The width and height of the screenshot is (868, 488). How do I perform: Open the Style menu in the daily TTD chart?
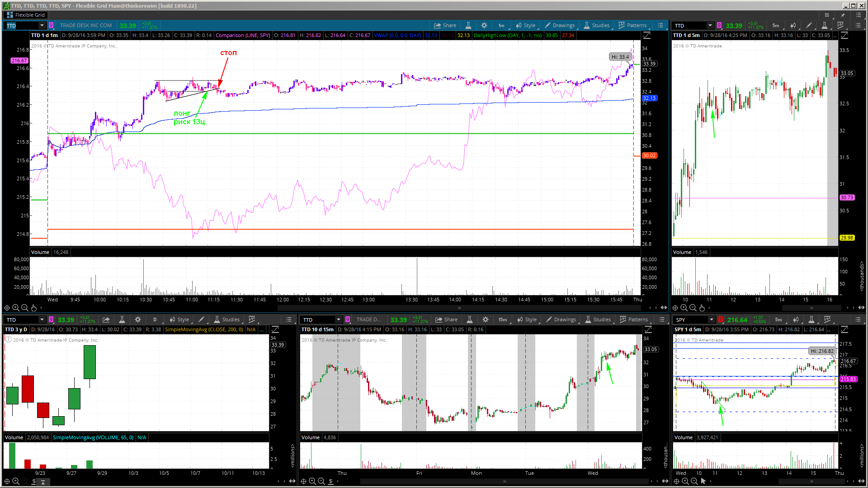(179, 319)
